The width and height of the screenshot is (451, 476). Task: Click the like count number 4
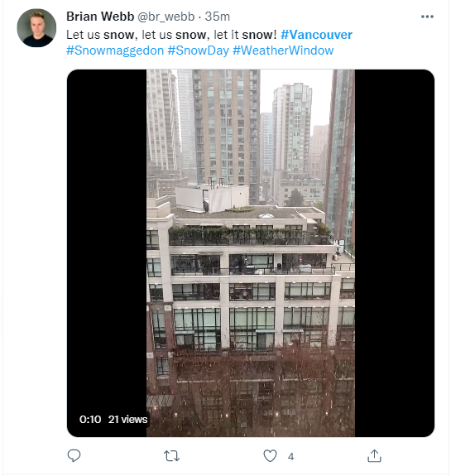click(290, 457)
